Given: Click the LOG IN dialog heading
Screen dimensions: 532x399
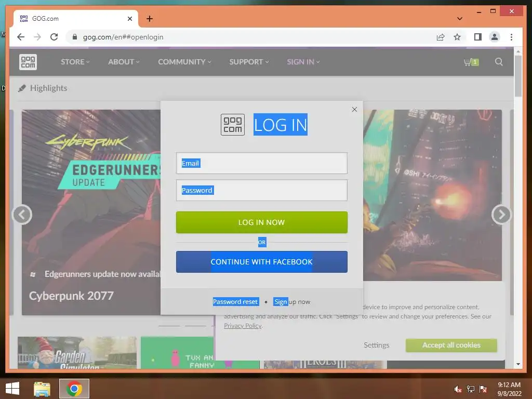Looking at the screenshot, I should click(x=281, y=125).
